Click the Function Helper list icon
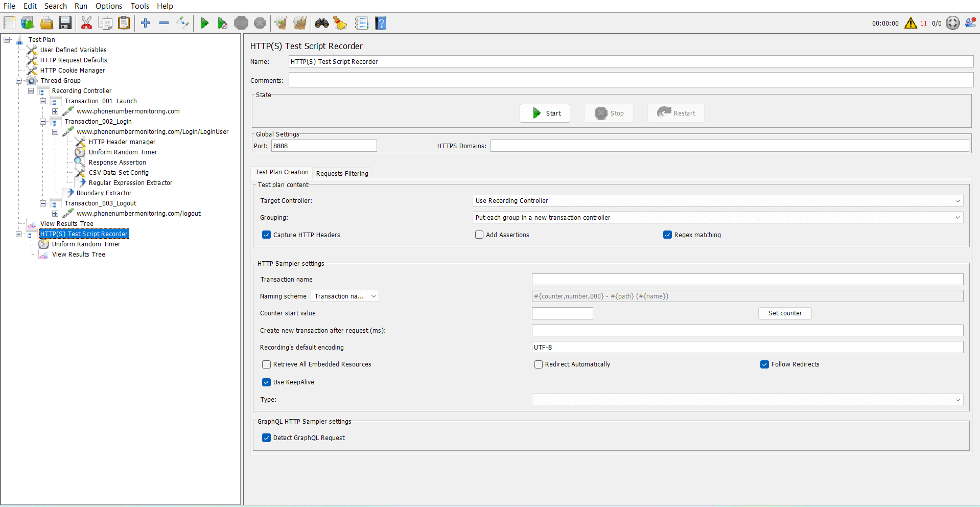Image resolution: width=980 pixels, height=507 pixels. (361, 23)
